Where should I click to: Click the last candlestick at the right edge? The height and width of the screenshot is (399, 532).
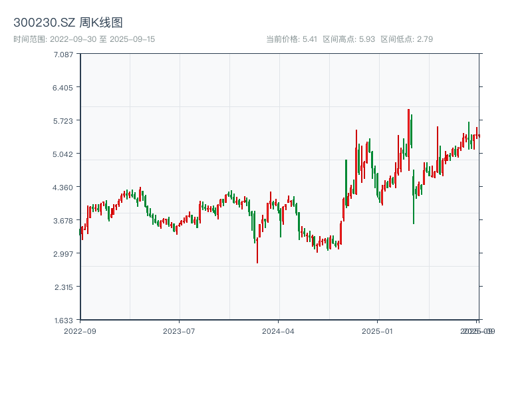pyautogui.click(x=479, y=136)
